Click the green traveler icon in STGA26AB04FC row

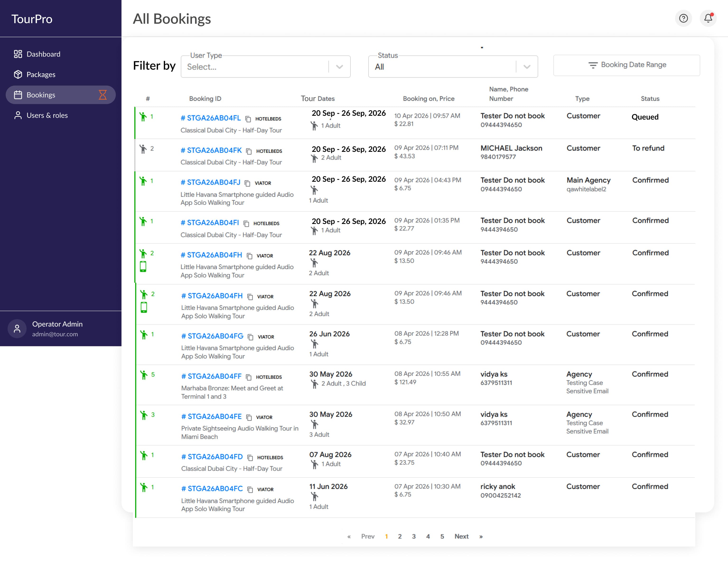pos(144,487)
